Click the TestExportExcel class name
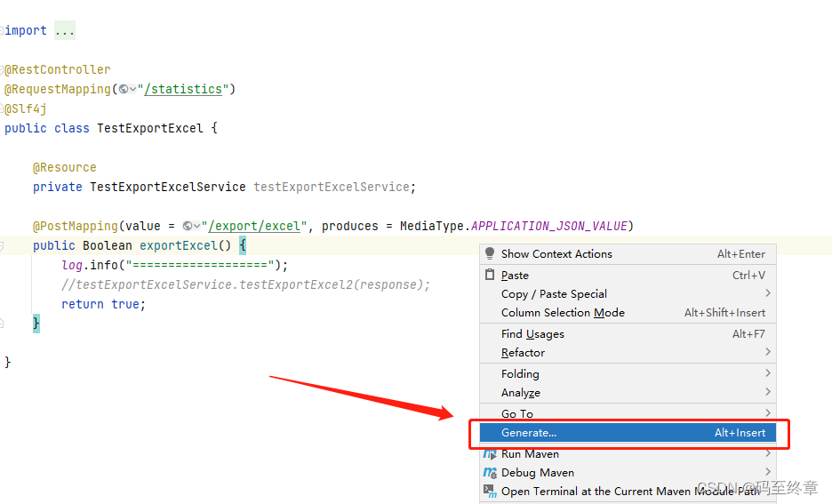 149,128
